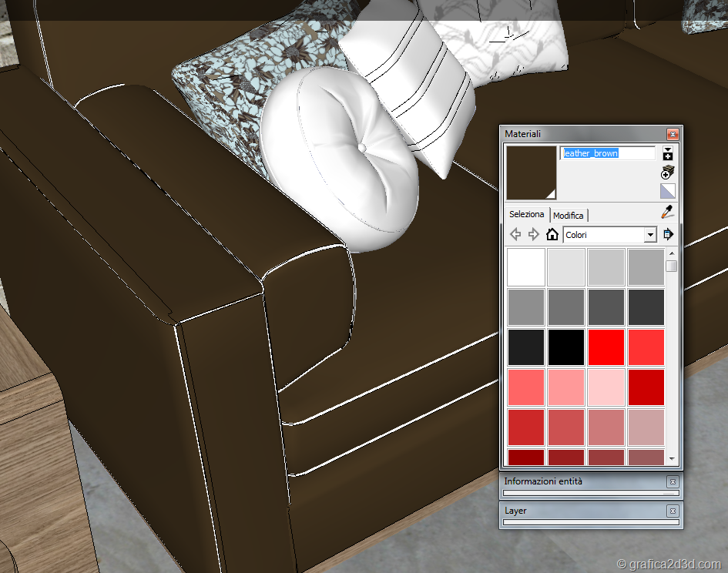The width and height of the screenshot is (728, 573).
Task: Open the Colori library dropdown
Action: (x=649, y=235)
